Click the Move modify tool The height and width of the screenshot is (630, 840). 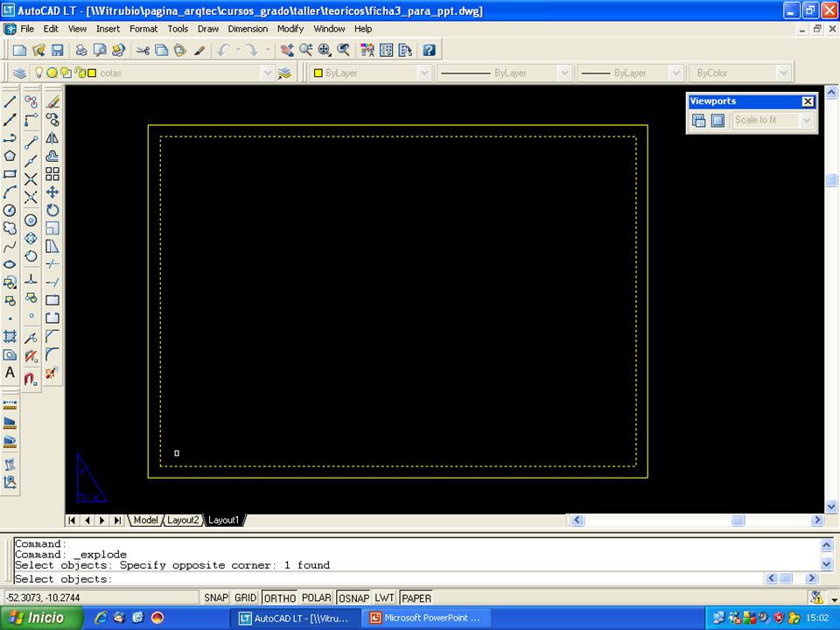pyautogui.click(x=52, y=192)
